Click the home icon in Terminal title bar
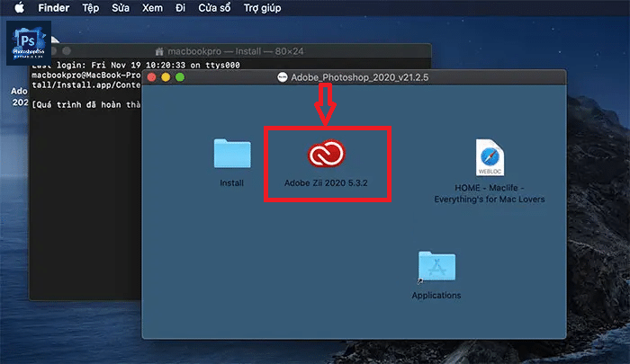The width and height of the screenshot is (630, 364). (x=160, y=53)
